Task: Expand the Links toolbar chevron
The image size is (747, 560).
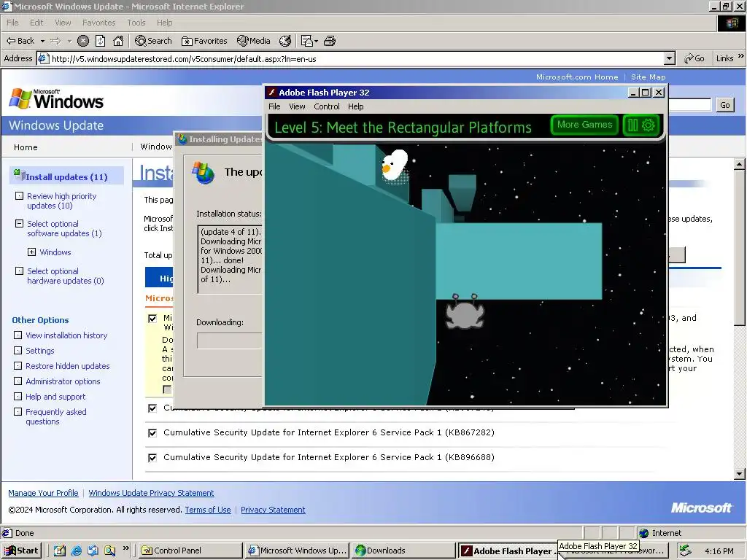Action: click(x=741, y=56)
